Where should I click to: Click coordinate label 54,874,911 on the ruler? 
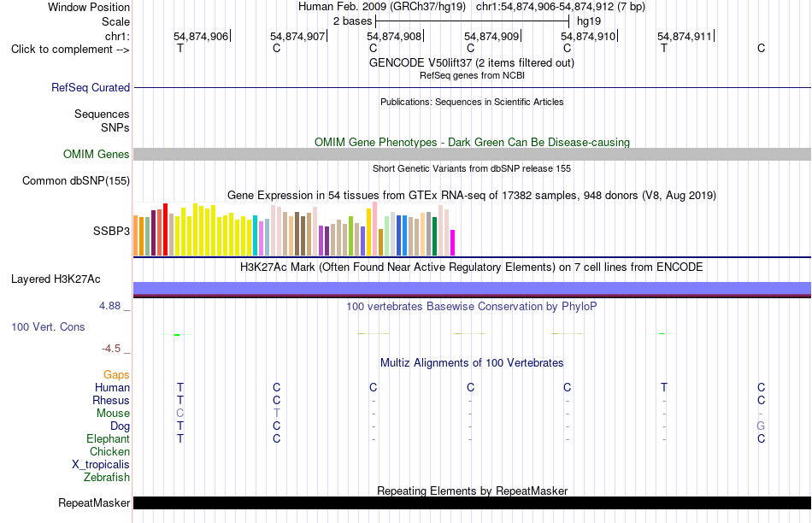685,36
